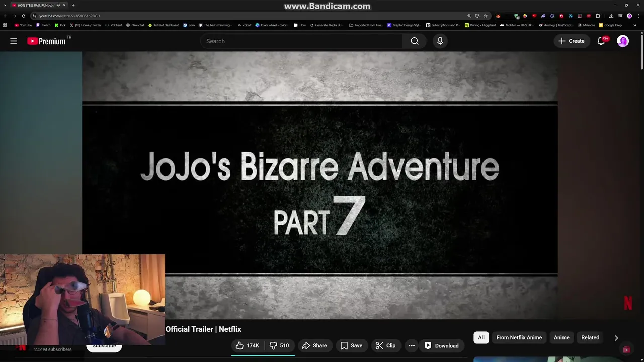Screen dimensions: 644x362
Task: Open the Google Keep bookmark
Action: pos(610,25)
